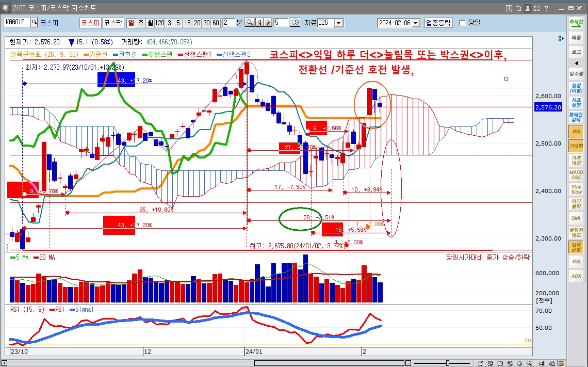Screen dimensions: 588x367
Task: Click the left scroll arrow at bottom left
Action: point(4,363)
